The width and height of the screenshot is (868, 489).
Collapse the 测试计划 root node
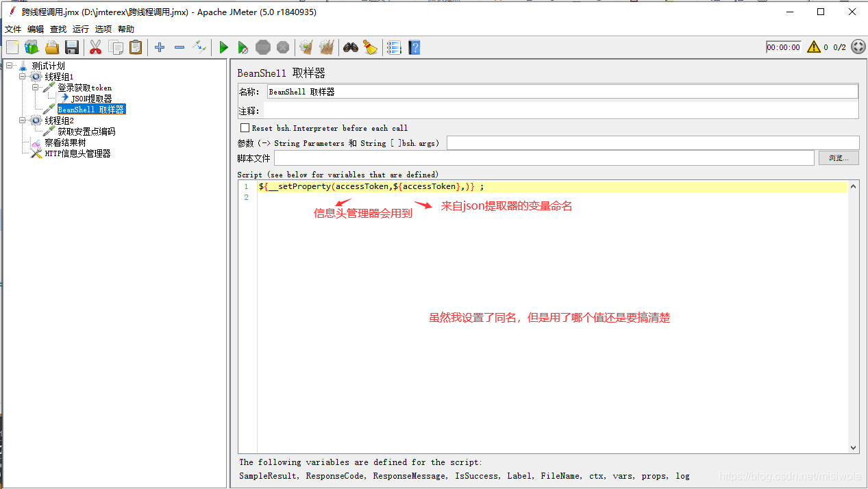[x=10, y=66]
